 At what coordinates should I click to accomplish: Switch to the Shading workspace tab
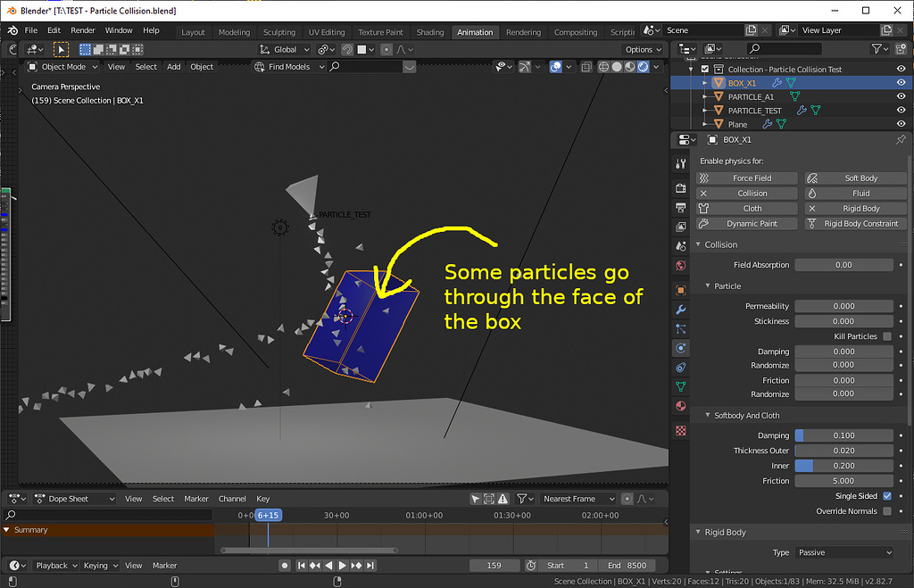click(430, 32)
